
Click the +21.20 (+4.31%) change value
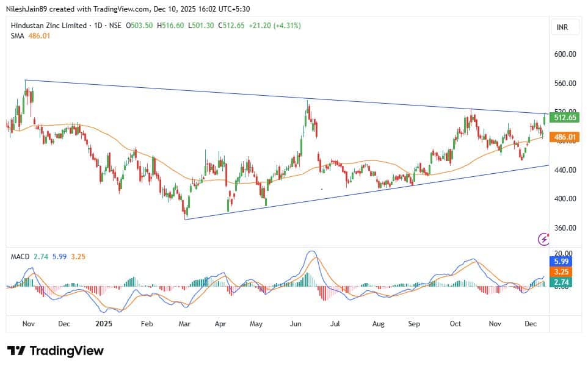[275, 26]
